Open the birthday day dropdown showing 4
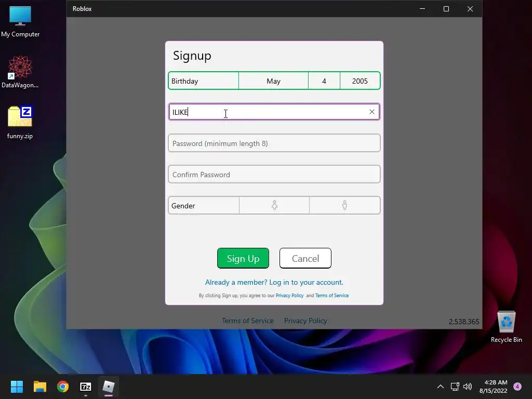 [x=324, y=81]
